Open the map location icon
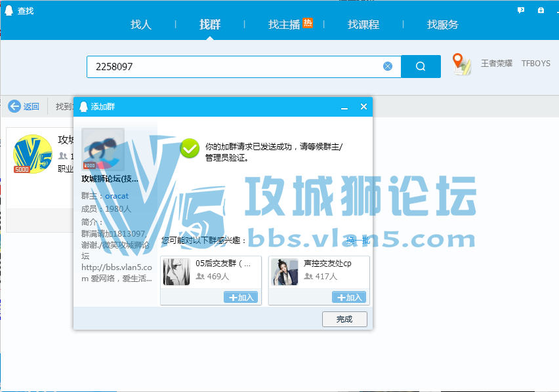Image resolution: width=559 pixels, height=392 pixels. click(x=462, y=64)
